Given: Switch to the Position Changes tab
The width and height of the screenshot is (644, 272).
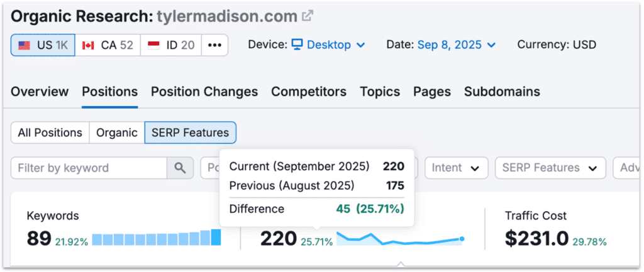Looking at the screenshot, I should [204, 92].
